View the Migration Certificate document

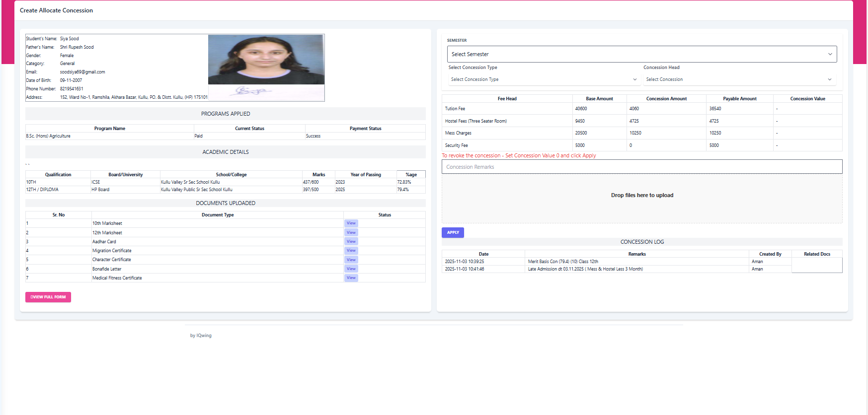coord(351,251)
